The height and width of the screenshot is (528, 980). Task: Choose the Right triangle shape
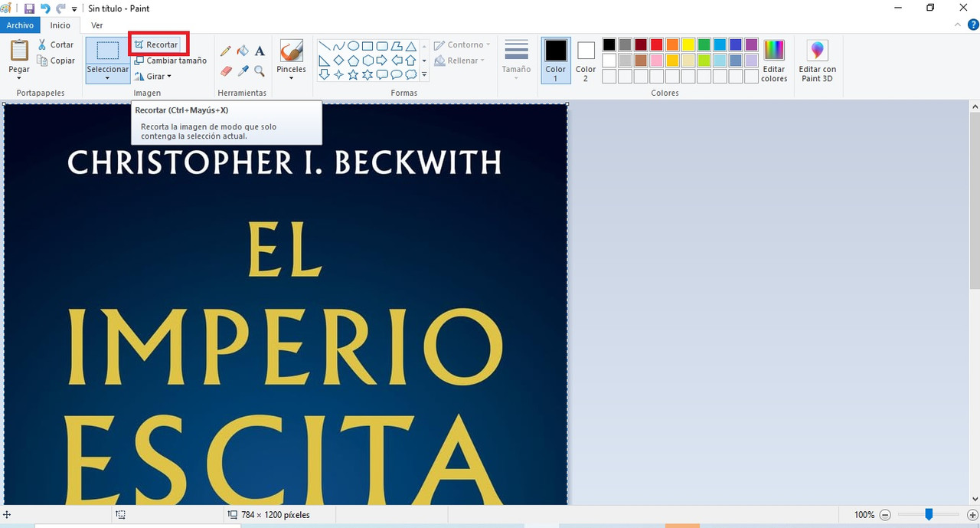pyautogui.click(x=324, y=61)
